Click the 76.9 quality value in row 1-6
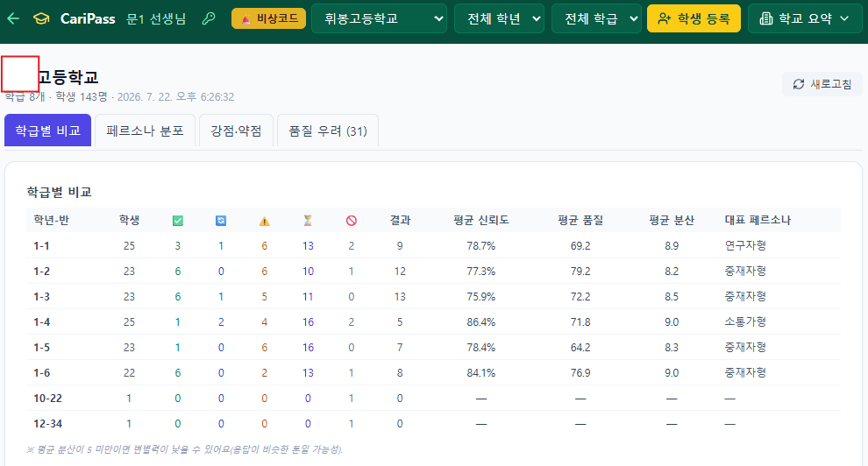Image resolution: width=868 pixels, height=466 pixels. [580, 373]
